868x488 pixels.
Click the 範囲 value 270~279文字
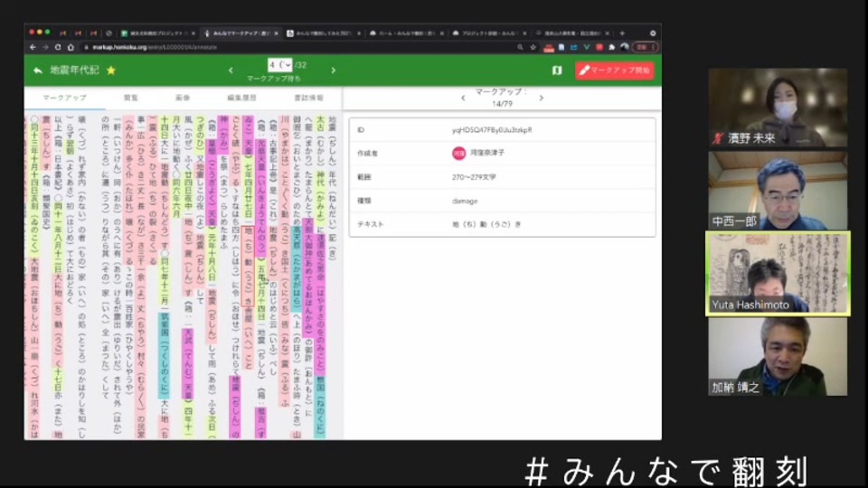click(473, 177)
